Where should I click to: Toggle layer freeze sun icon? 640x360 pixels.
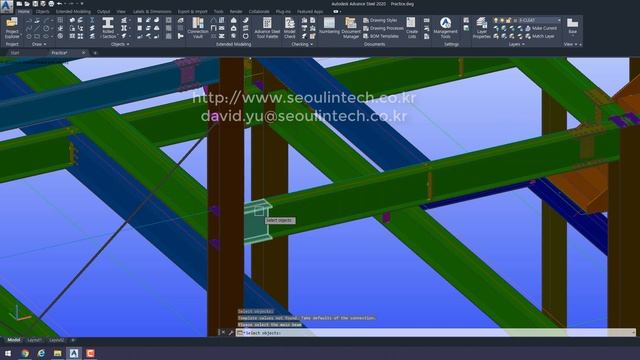click(502, 20)
